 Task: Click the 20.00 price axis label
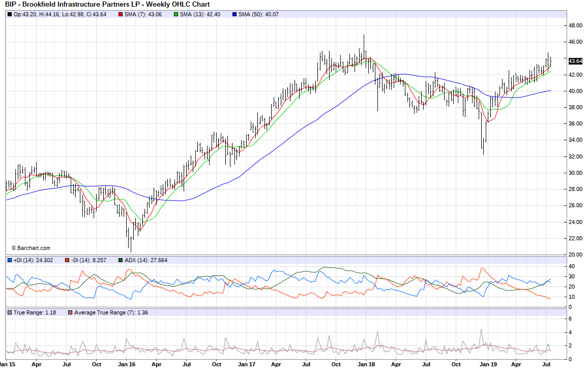pos(576,255)
